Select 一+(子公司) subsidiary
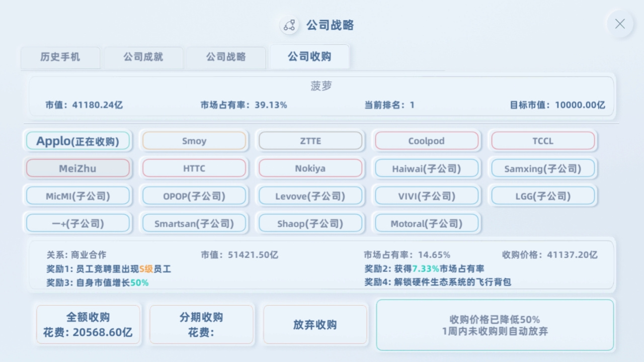Screen dimensions: 644x362 point(78,223)
